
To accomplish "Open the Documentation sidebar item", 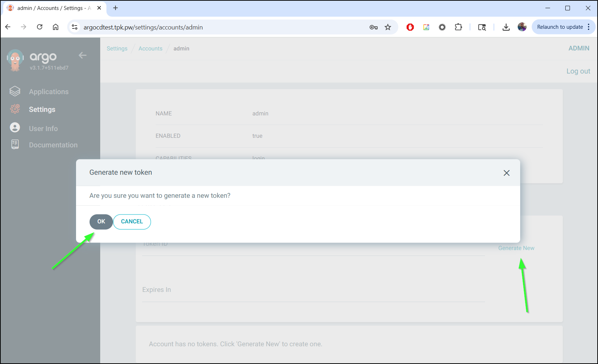I will pyautogui.click(x=53, y=145).
